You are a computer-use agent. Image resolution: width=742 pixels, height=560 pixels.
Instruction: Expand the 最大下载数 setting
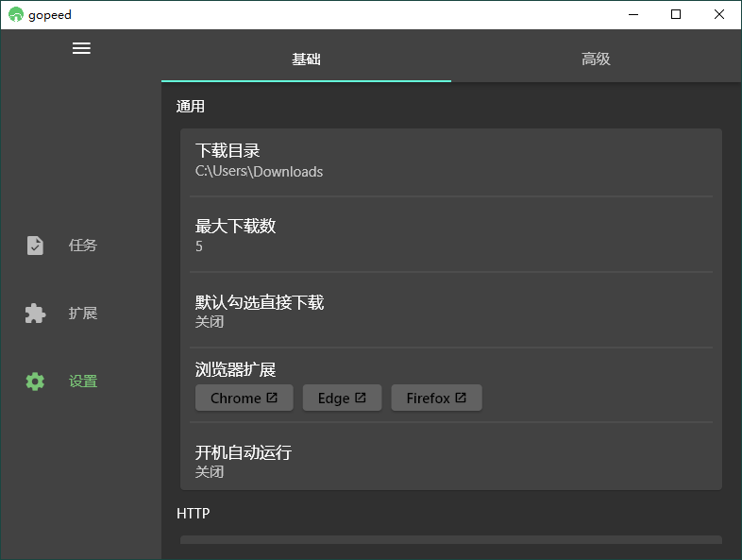click(450, 235)
